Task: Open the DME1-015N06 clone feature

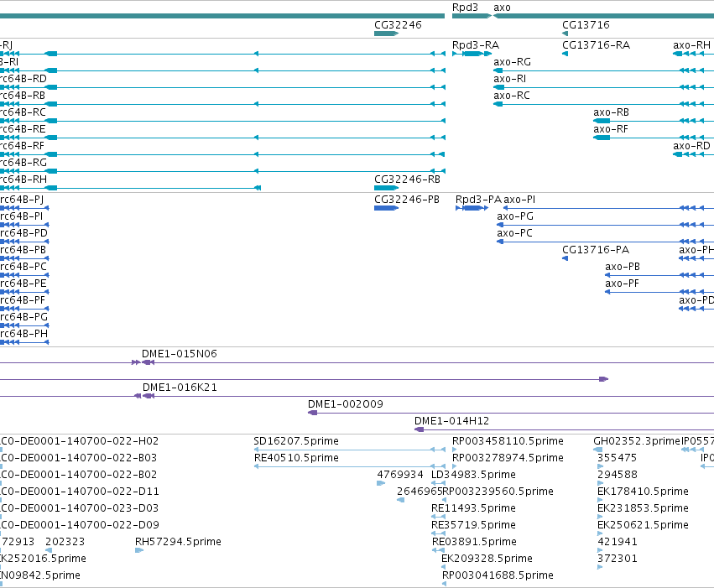Action: coord(180,354)
